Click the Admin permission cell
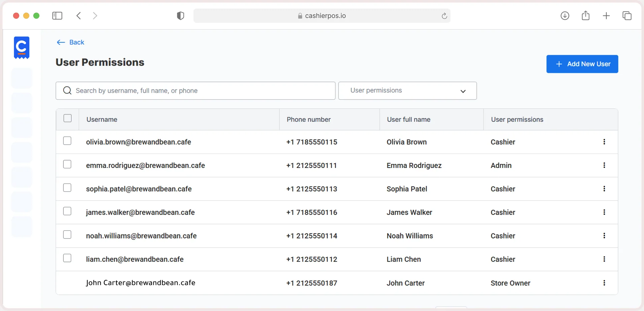The width and height of the screenshot is (644, 311). (x=501, y=166)
